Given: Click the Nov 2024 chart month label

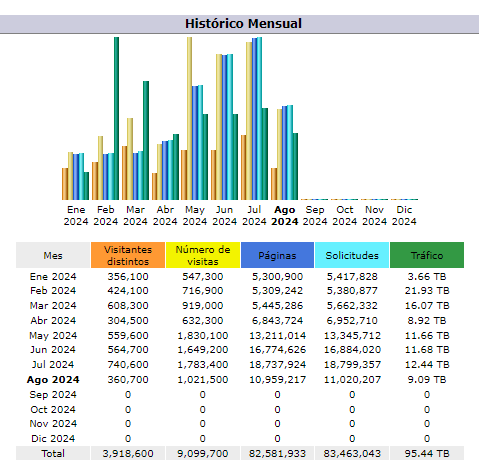Looking at the screenshot, I should click(x=374, y=215).
